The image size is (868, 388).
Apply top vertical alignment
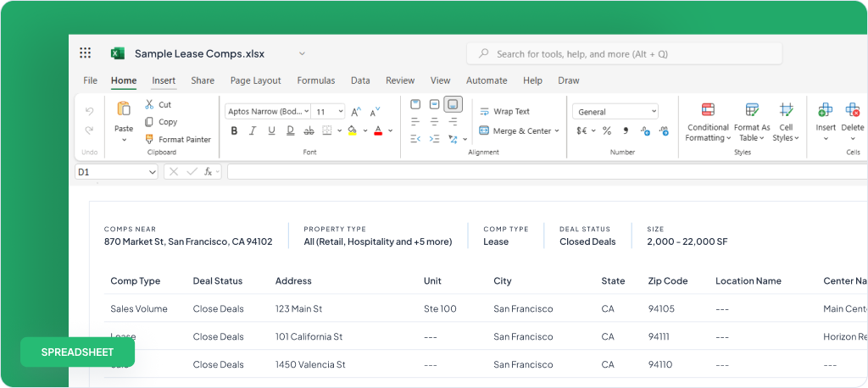click(x=415, y=104)
